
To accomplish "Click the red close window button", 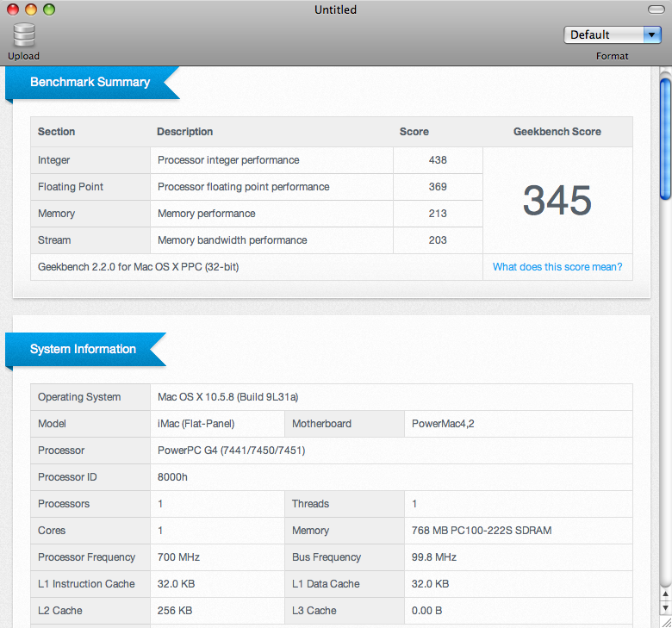I will (13, 9).
